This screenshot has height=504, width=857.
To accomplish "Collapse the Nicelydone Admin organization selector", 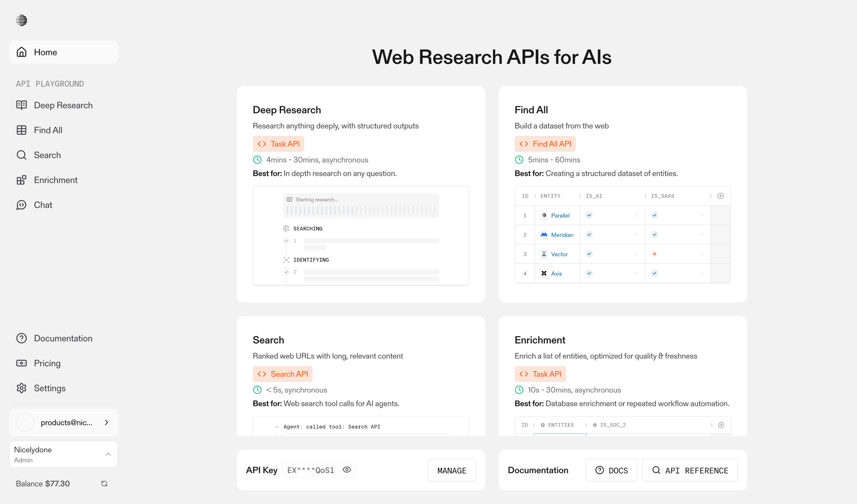I will (108, 454).
